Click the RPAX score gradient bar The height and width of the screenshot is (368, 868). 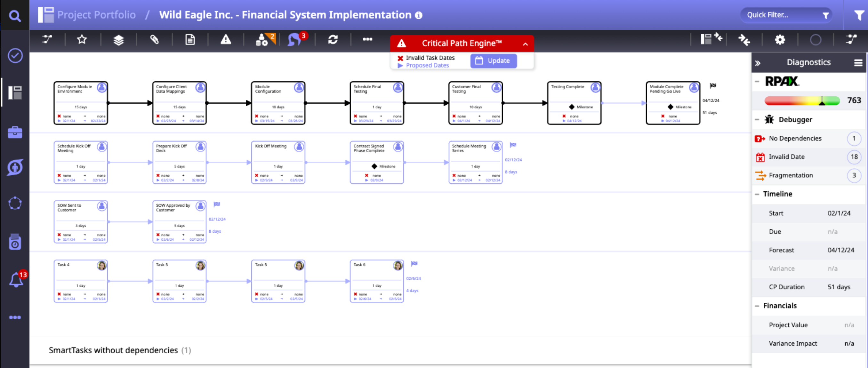click(x=802, y=100)
